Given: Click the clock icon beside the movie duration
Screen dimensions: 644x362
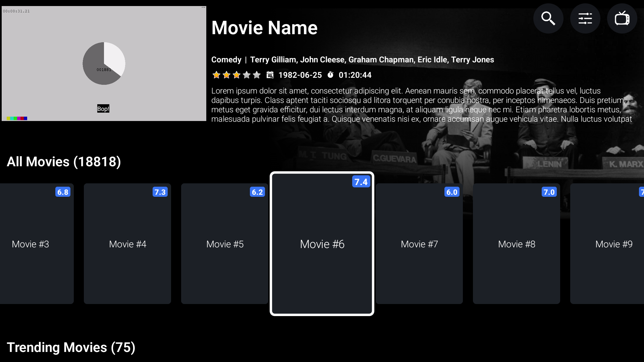Looking at the screenshot, I should tap(331, 75).
